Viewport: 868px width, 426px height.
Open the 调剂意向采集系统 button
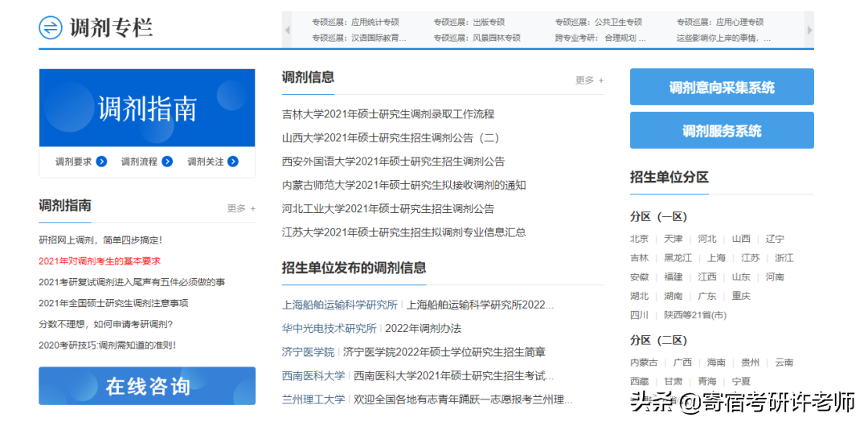(x=722, y=87)
